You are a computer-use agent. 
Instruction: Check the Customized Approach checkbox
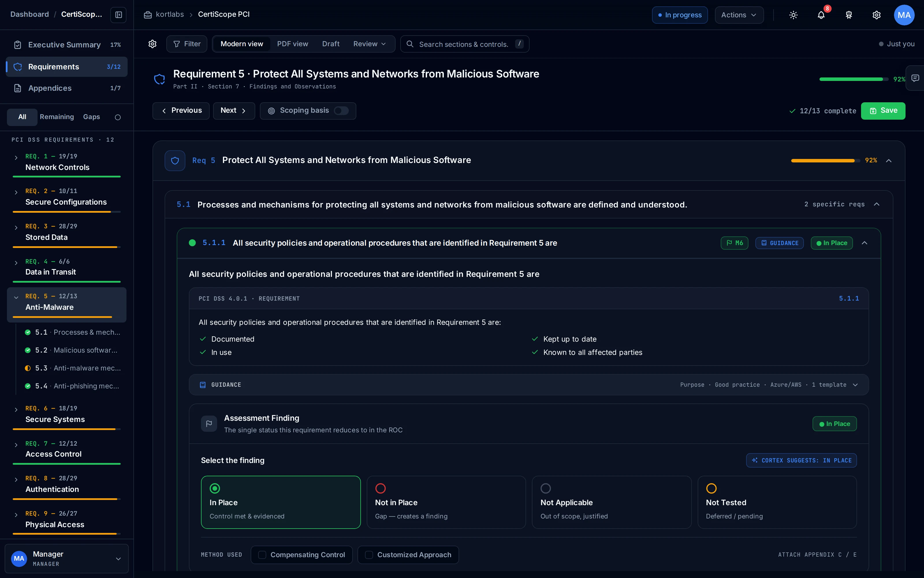[x=369, y=555]
